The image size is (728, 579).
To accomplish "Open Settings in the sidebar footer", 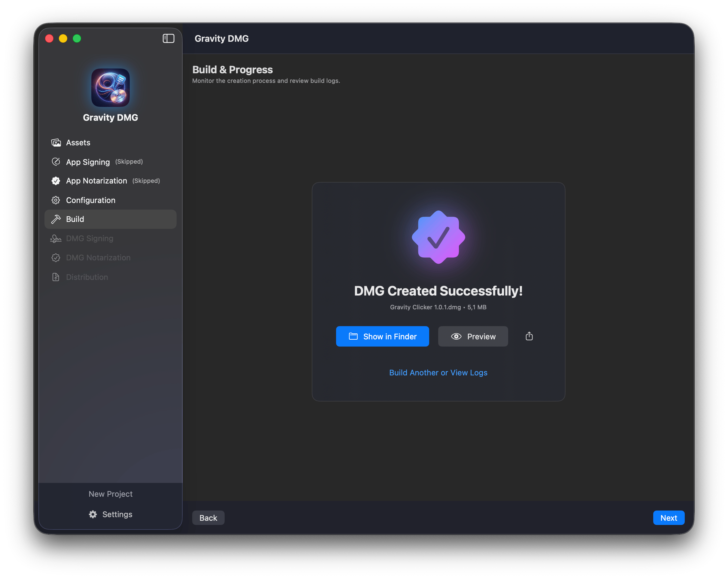I will tap(111, 514).
